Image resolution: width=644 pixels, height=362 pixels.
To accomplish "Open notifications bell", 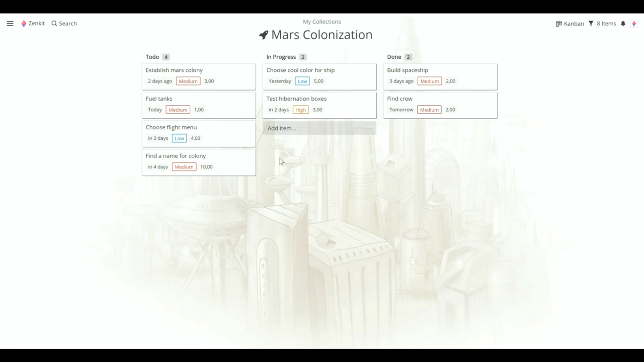I will pos(623,23).
